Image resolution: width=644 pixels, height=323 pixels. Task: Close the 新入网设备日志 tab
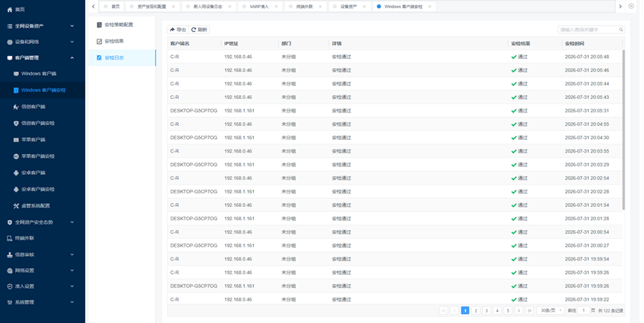[229, 7]
